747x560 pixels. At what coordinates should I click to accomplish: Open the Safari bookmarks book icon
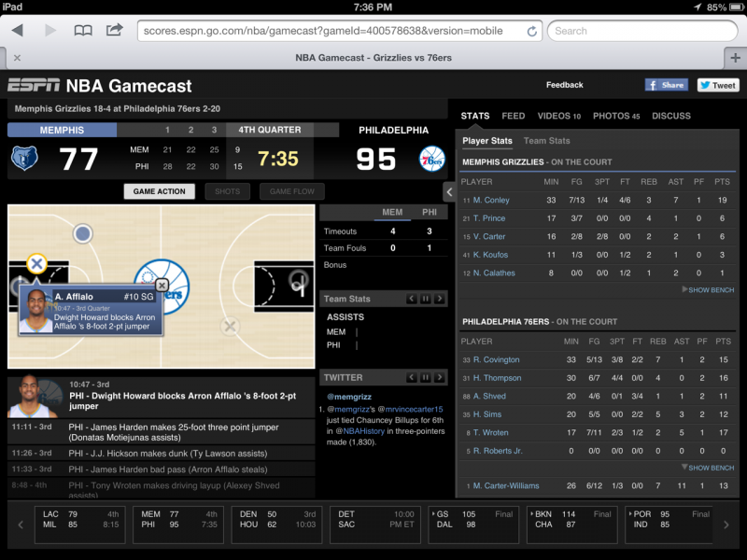(x=83, y=31)
